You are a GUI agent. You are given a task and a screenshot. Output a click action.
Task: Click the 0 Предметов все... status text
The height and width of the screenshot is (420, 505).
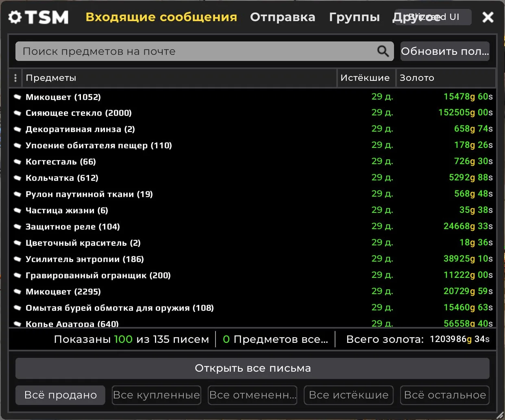[x=275, y=339]
